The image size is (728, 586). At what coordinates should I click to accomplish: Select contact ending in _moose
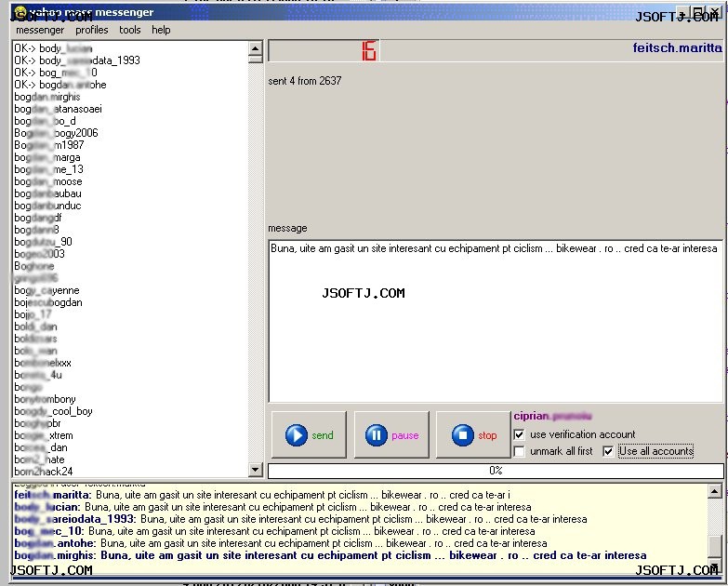click(48, 181)
